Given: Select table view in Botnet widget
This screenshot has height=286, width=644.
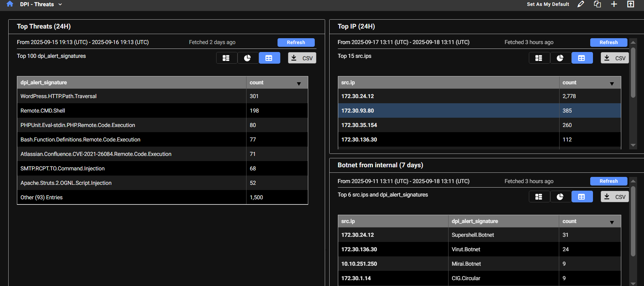Looking at the screenshot, I should pyautogui.click(x=582, y=197).
